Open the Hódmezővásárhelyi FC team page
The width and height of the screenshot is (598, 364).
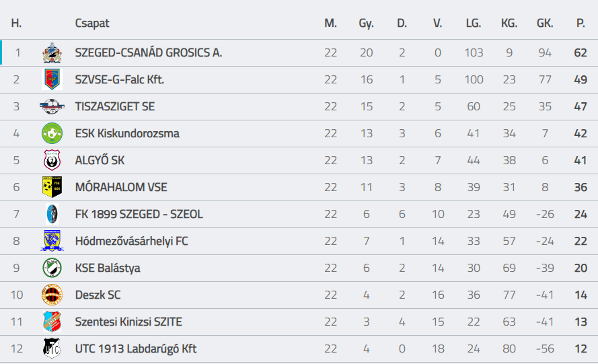[x=131, y=241]
